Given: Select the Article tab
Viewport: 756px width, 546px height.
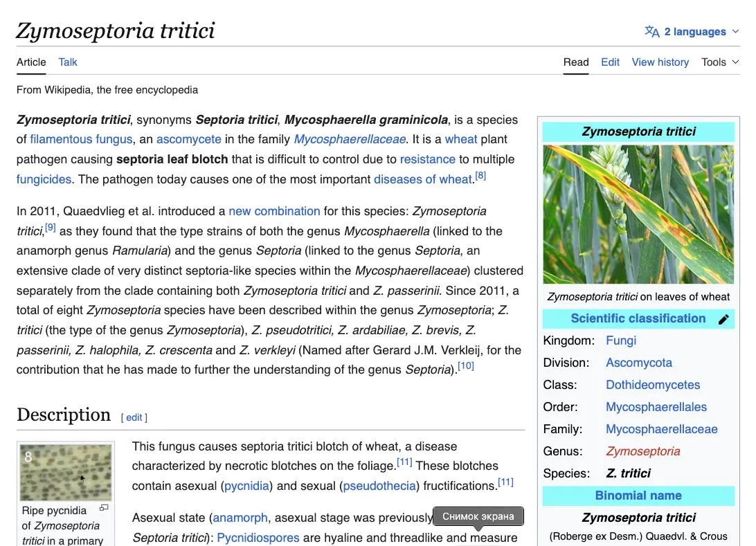Looking at the screenshot, I should [x=31, y=62].
